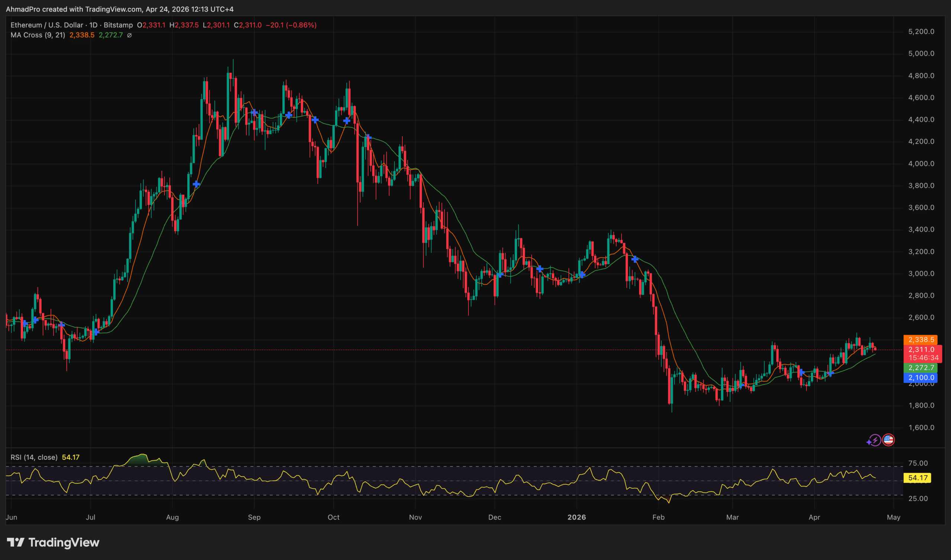Open the 1D timeframe selector

click(93, 25)
